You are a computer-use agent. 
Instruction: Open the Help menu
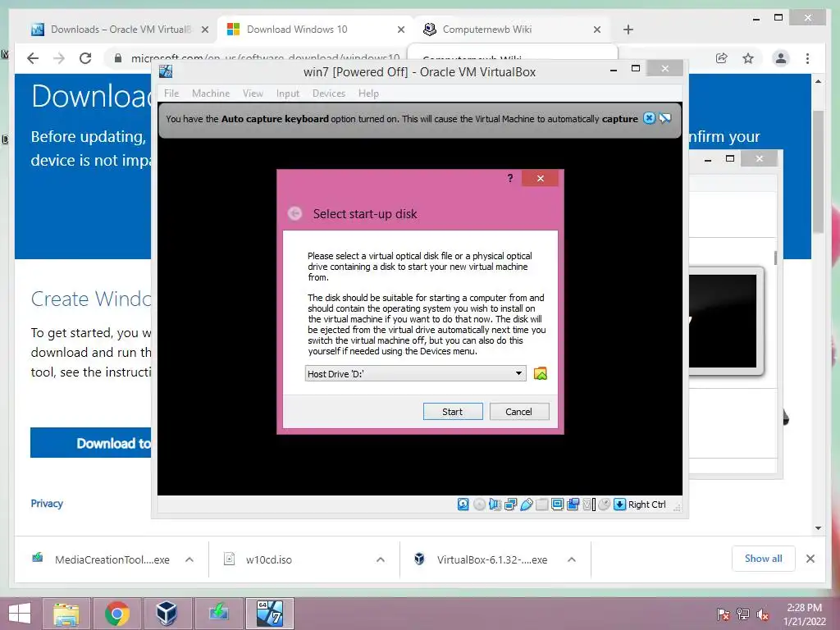pos(368,94)
